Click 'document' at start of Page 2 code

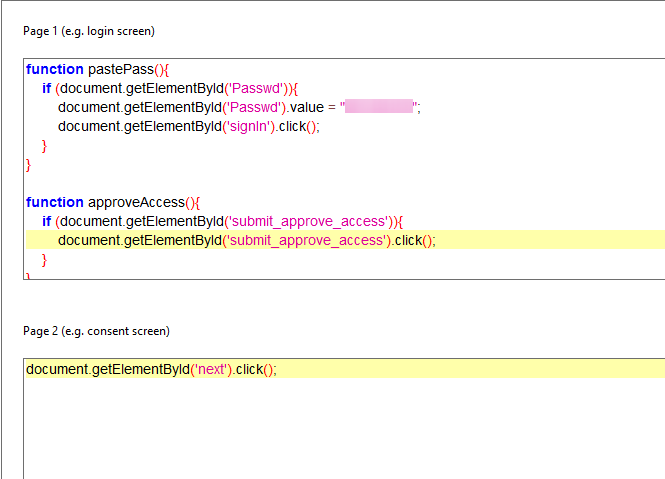click(57, 369)
